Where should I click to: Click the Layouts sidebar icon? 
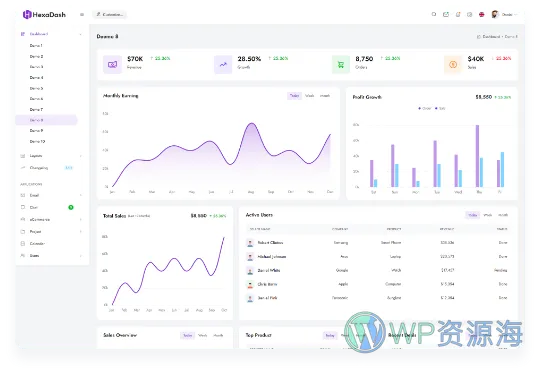[23, 156]
